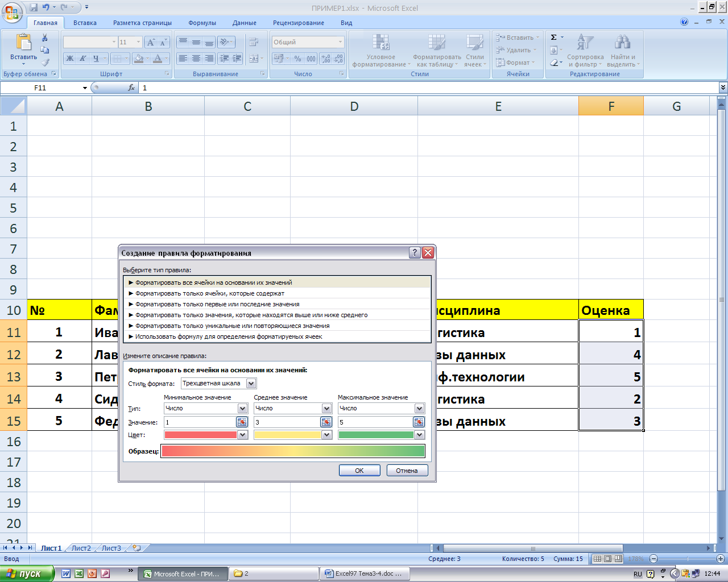Click the align text right icon
The width and height of the screenshot is (728, 582).
coord(209,59)
